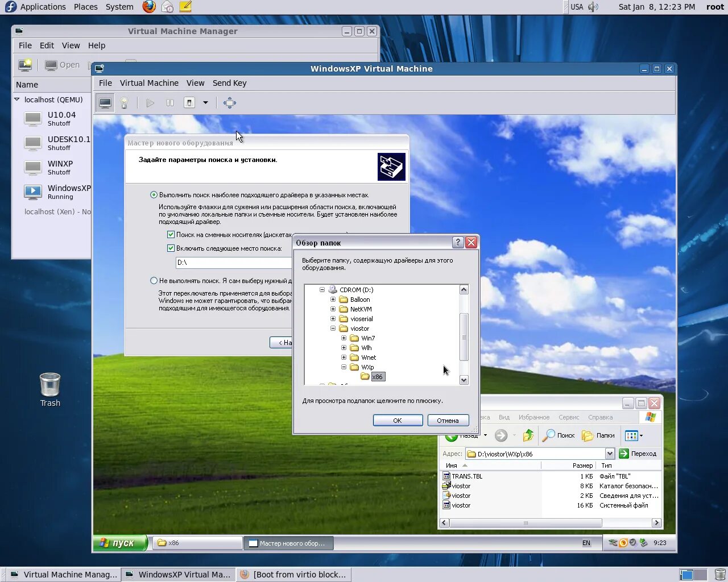Click Folders (Папки) in Explorer toolbar
Viewport: 728px width, 582px height.
pos(598,435)
